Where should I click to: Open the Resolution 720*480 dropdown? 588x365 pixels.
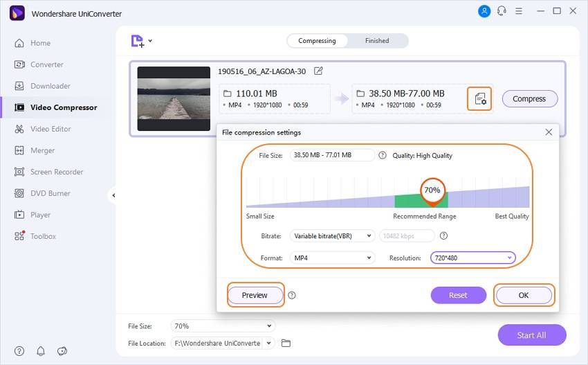(473, 258)
